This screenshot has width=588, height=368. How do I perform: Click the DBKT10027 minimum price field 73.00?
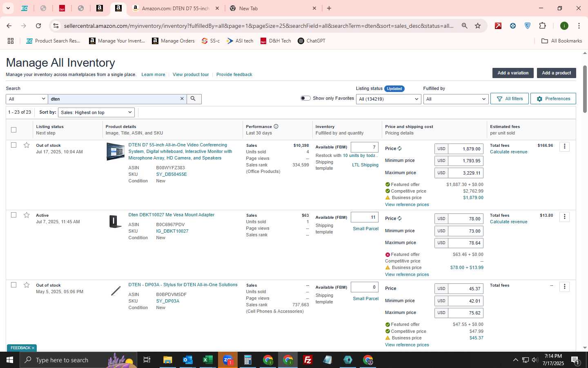pos(466,231)
